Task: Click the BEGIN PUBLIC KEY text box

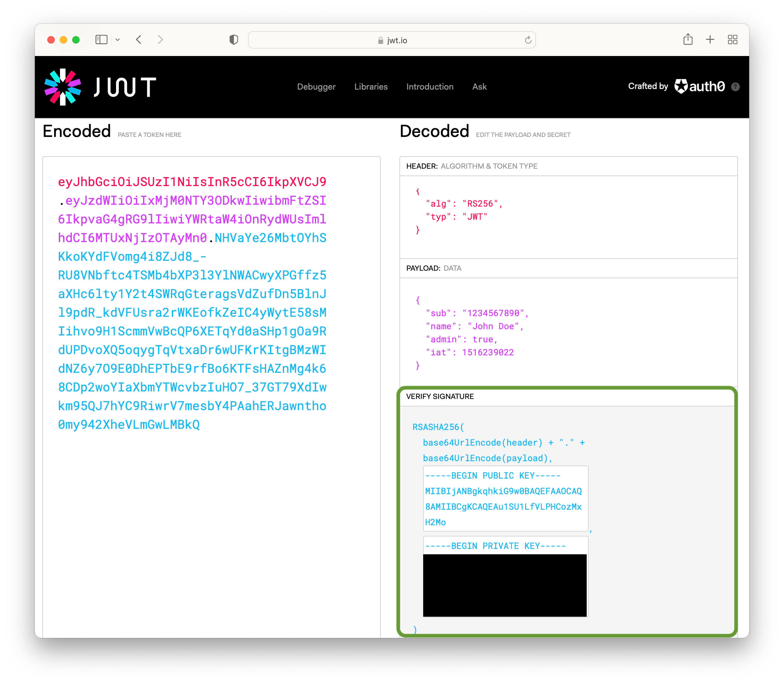Action: pyautogui.click(x=506, y=499)
